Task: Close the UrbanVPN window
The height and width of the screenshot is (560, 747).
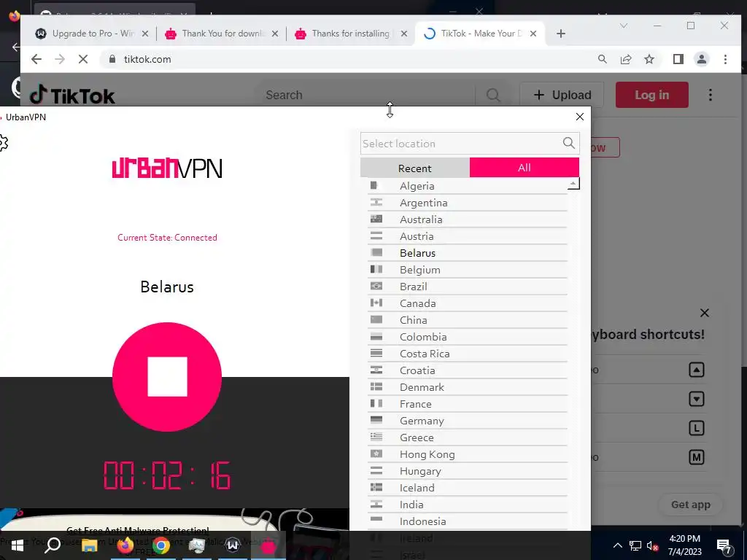Action: pyautogui.click(x=579, y=117)
